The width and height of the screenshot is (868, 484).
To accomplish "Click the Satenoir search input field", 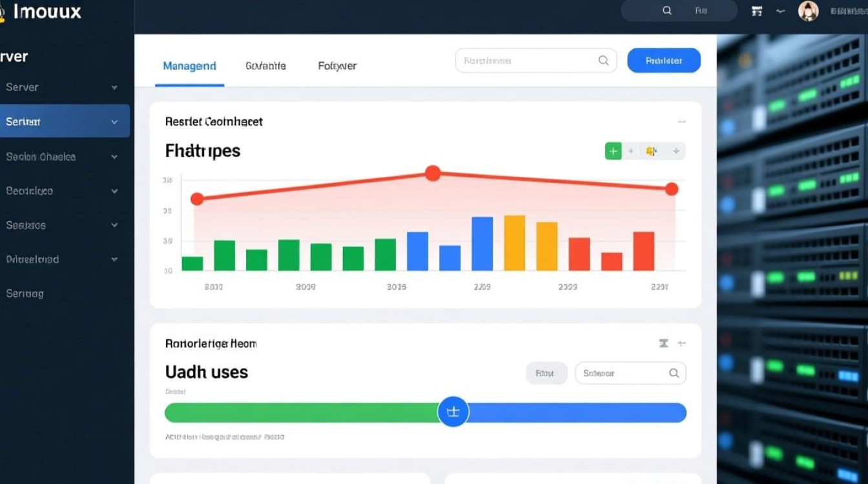I will [x=620, y=373].
